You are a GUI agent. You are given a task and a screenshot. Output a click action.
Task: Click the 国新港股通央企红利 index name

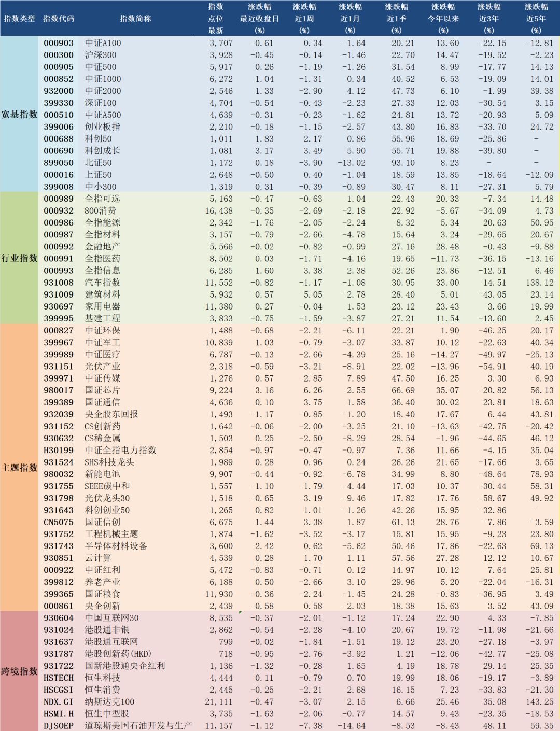point(125,666)
